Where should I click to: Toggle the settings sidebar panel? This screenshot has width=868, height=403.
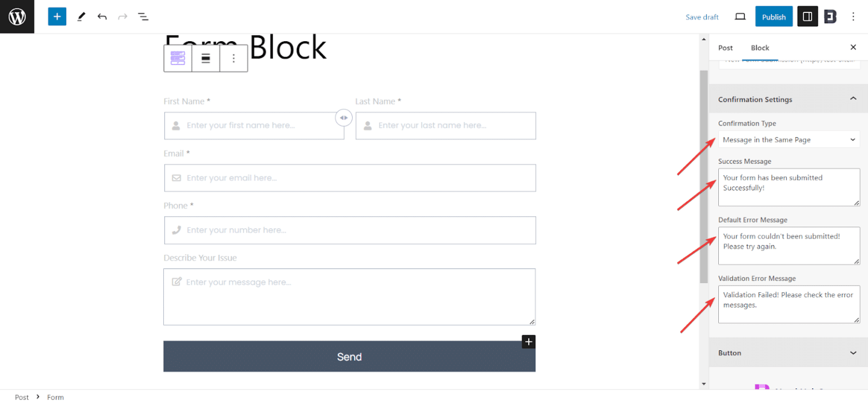coord(807,16)
